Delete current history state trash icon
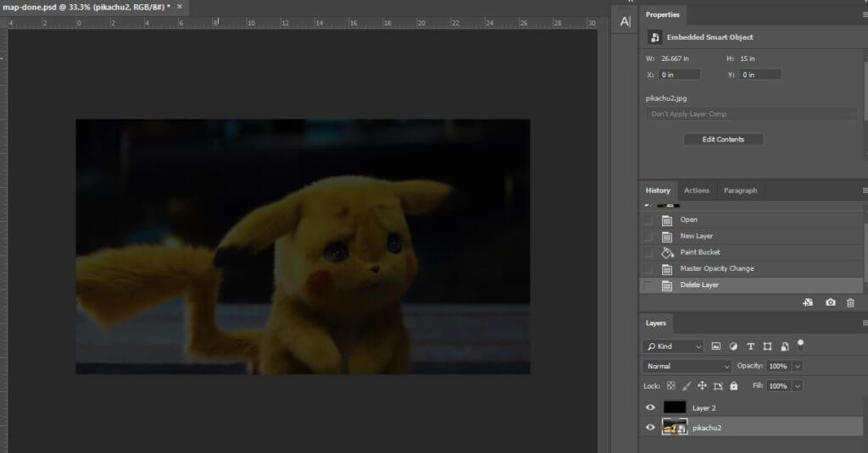 (x=850, y=302)
